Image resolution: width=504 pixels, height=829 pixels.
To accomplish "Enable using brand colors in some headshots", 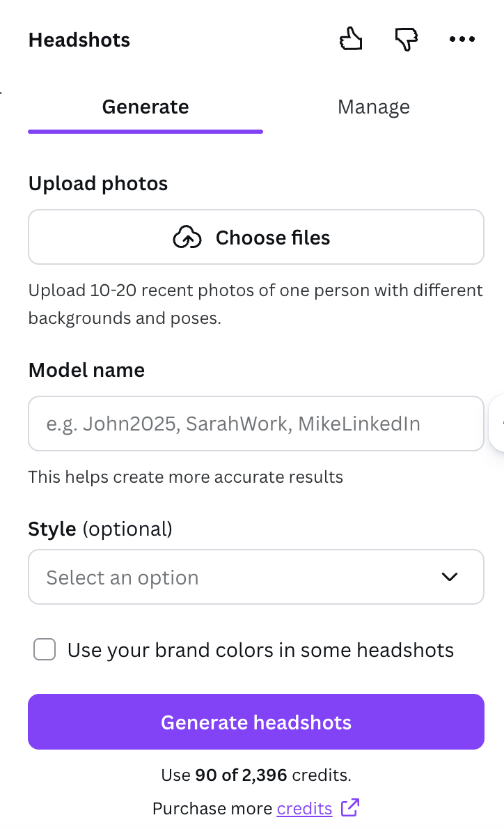I will tap(44, 649).
